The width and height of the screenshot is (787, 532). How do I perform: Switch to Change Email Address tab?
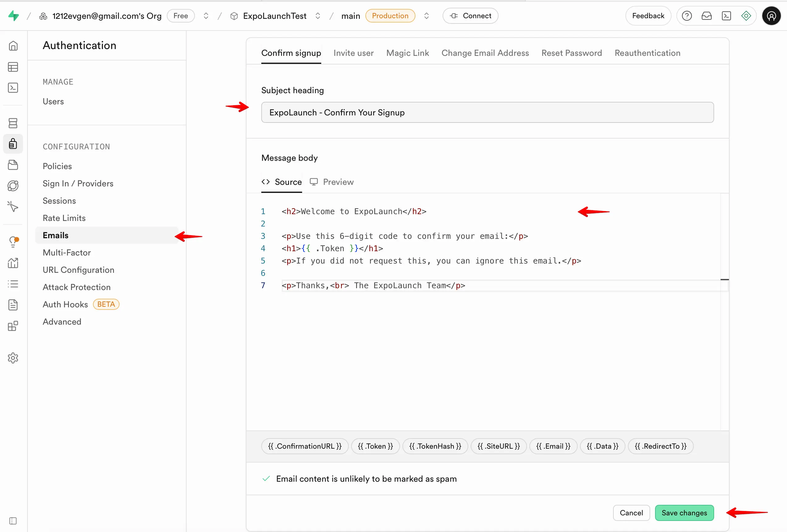(x=485, y=53)
